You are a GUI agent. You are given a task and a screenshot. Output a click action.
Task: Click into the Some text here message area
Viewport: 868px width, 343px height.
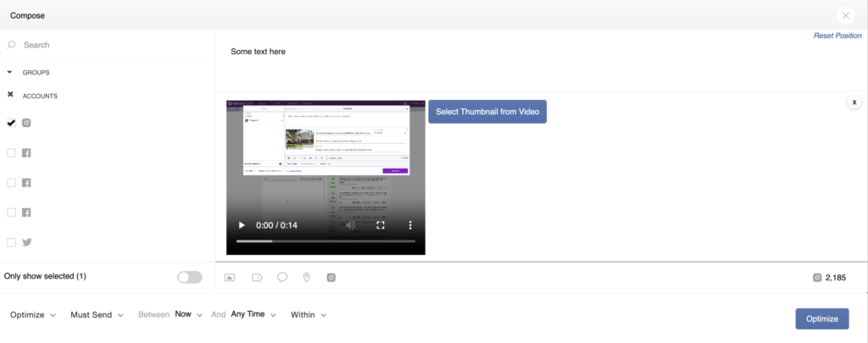click(x=541, y=61)
